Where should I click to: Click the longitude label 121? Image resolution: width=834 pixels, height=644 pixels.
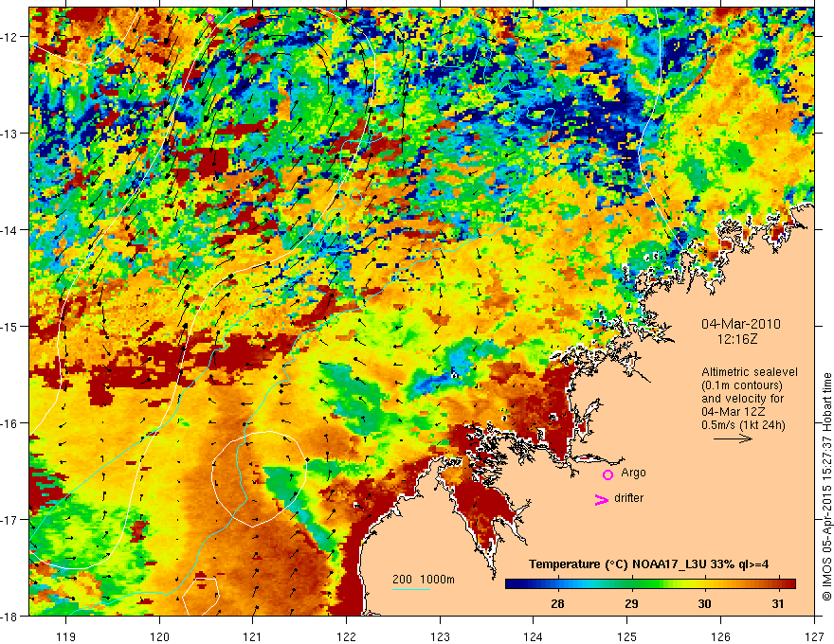click(253, 636)
